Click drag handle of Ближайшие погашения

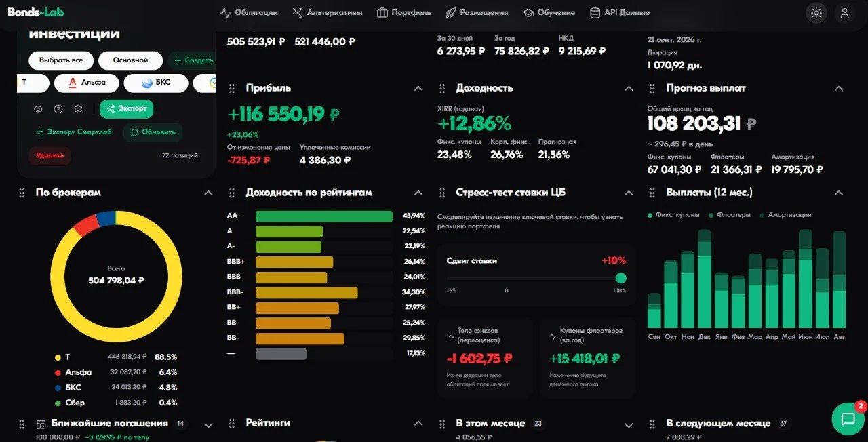[22, 424]
